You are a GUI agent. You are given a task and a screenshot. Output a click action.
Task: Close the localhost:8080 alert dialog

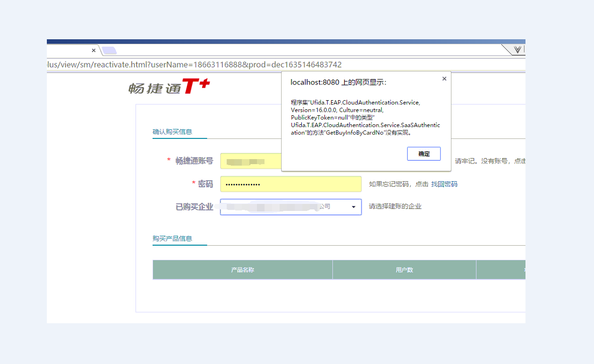click(444, 79)
